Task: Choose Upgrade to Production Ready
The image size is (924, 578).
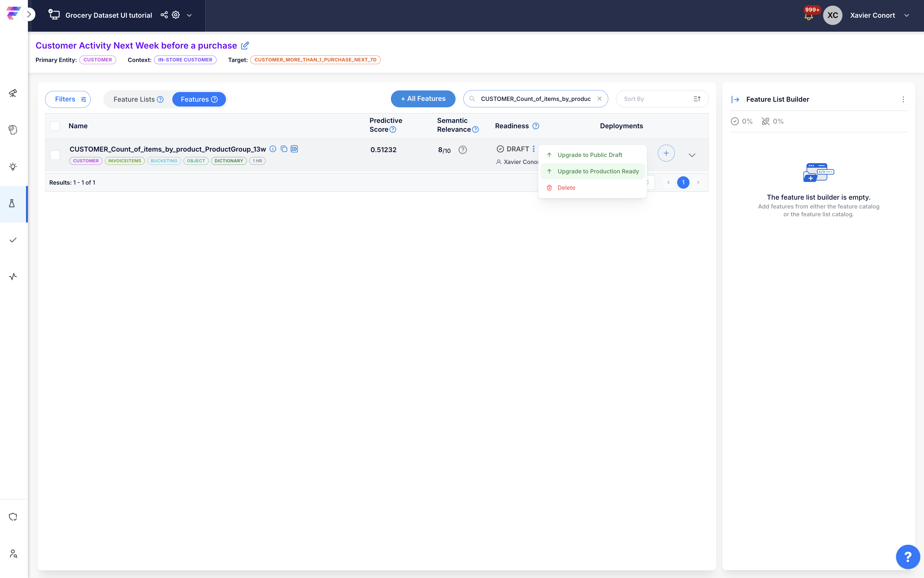Action: point(598,171)
